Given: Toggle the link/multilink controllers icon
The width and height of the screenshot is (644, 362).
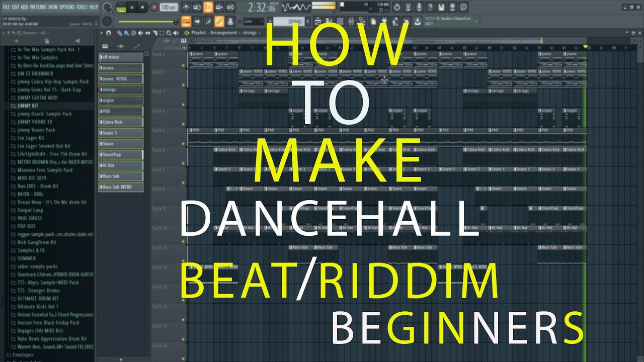Looking at the screenshot, I should pos(219,22).
